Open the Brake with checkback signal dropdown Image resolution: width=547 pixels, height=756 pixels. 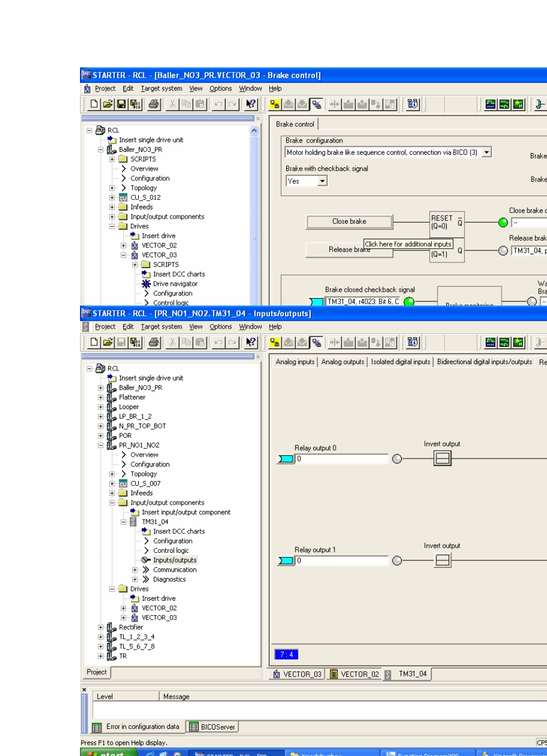322,181
